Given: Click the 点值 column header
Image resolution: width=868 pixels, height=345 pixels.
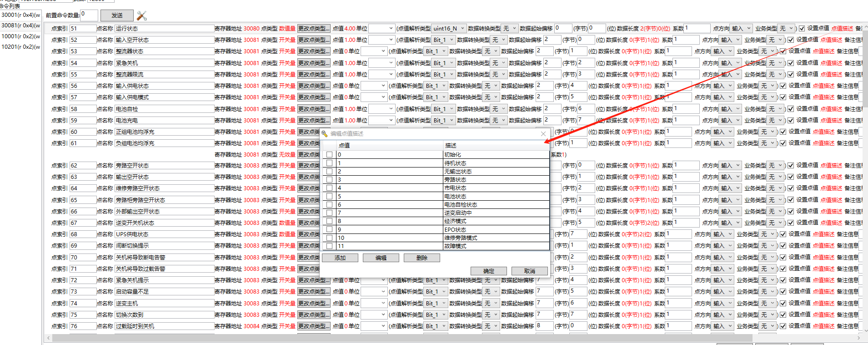Looking at the screenshot, I should 390,146.
